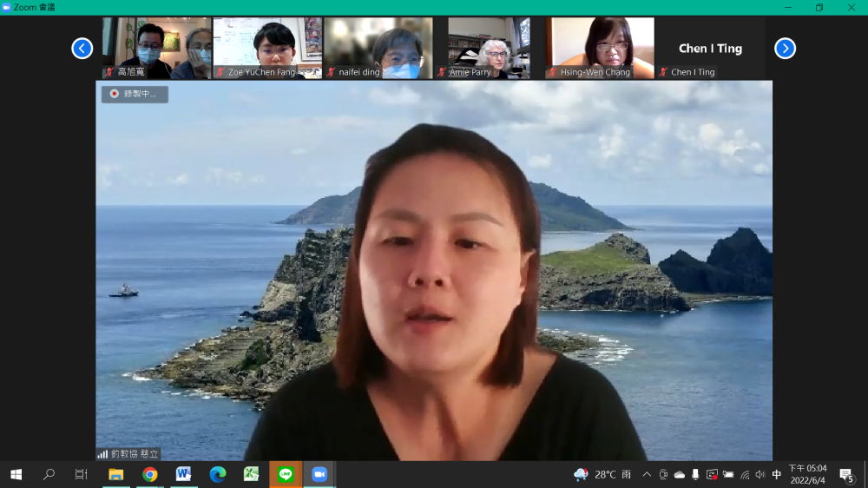Image resolution: width=868 pixels, height=488 pixels.
Task: Open the date and time calendar flyout
Action: tap(807, 474)
